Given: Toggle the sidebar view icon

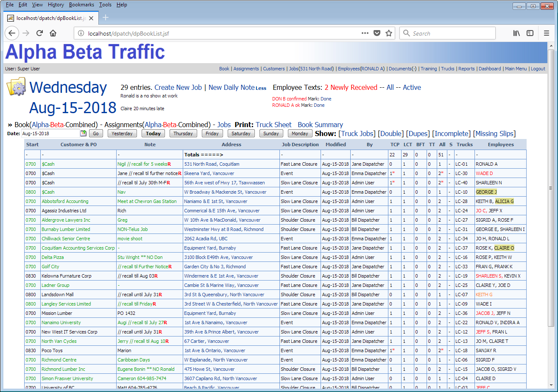Looking at the screenshot, I should coord(530,33).
